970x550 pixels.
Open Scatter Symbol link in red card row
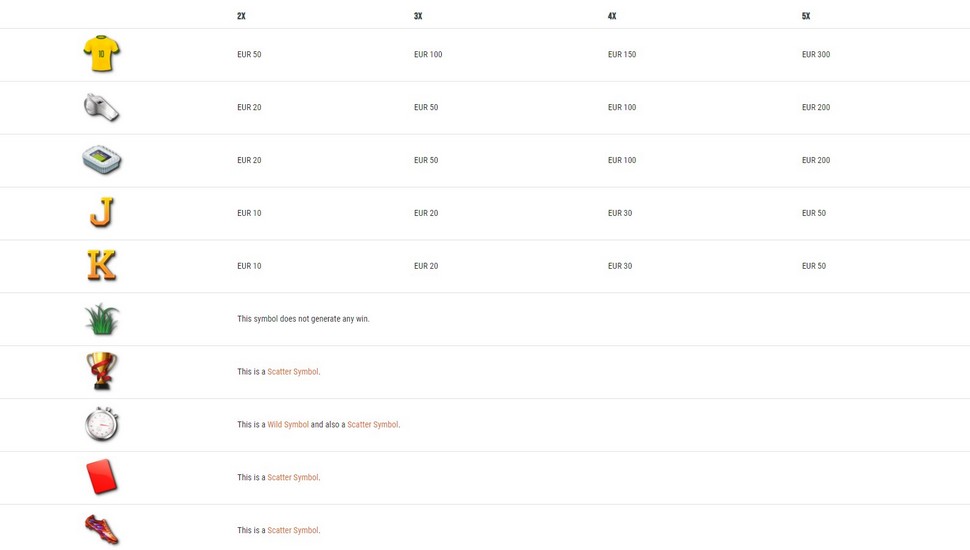click(x=293, y=478)
